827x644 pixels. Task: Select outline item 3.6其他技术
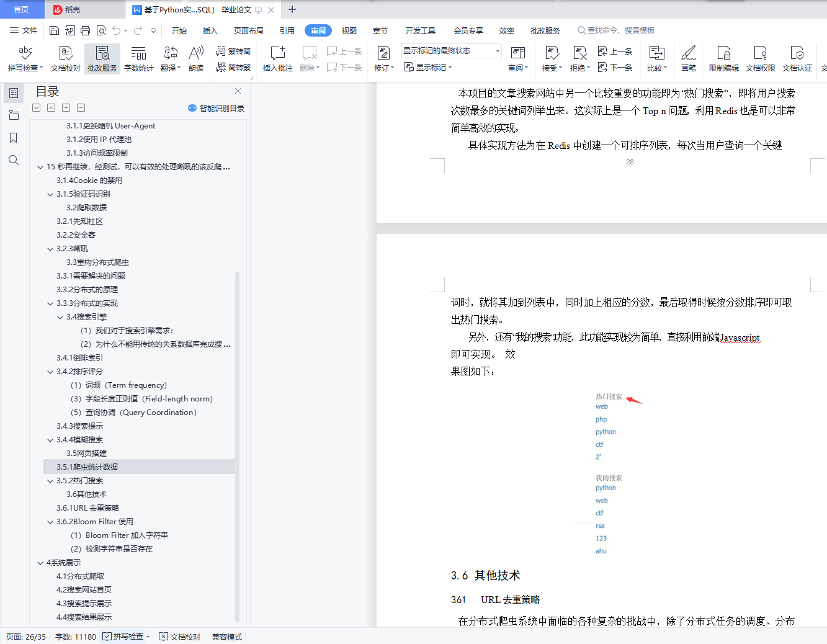click(86, 494)
